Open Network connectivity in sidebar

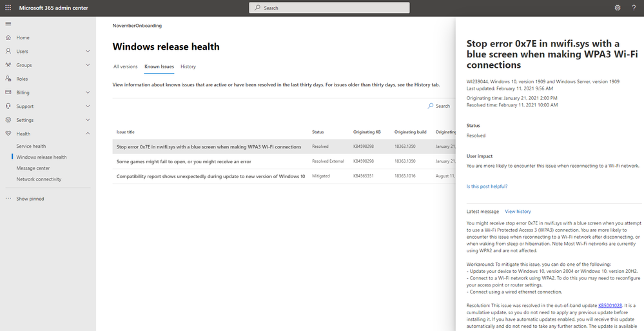[39, 179]
